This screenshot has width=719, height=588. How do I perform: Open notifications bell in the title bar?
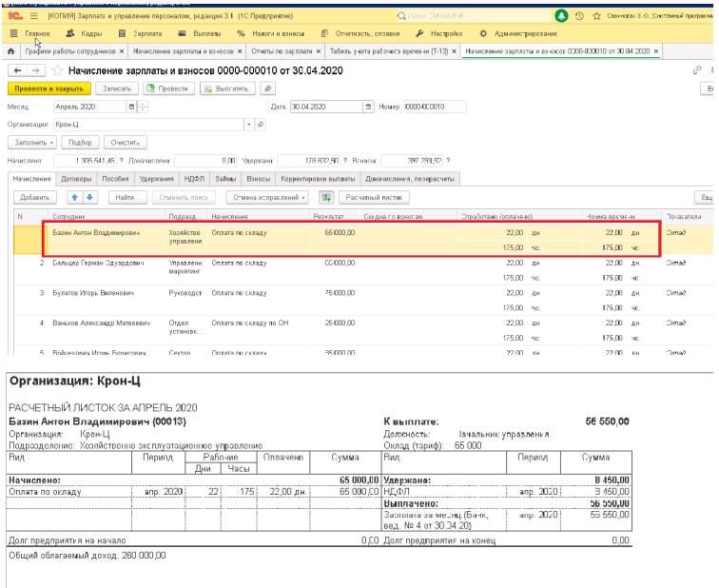[561, 17]
